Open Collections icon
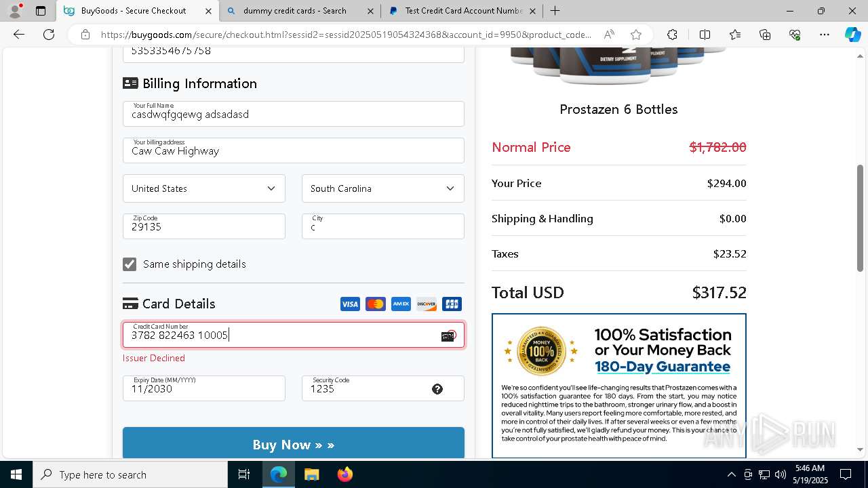The height and width of the screenshot is (488, 868). [765, 35]
